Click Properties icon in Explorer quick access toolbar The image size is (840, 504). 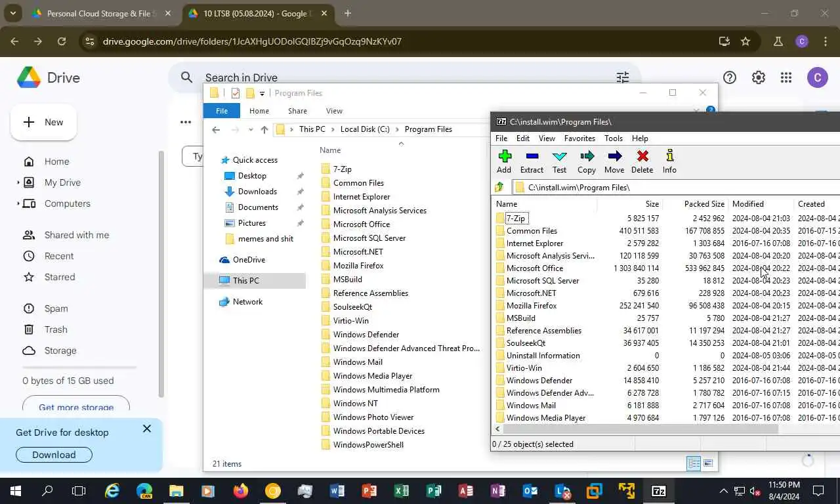pyautogui.click(x=236, y=93)
